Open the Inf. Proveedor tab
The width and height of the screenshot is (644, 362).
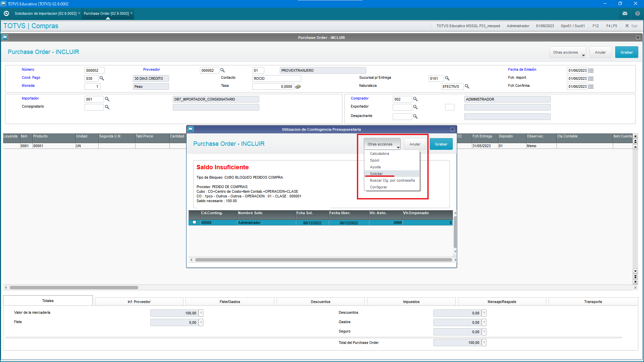click(x=139, y=302)
